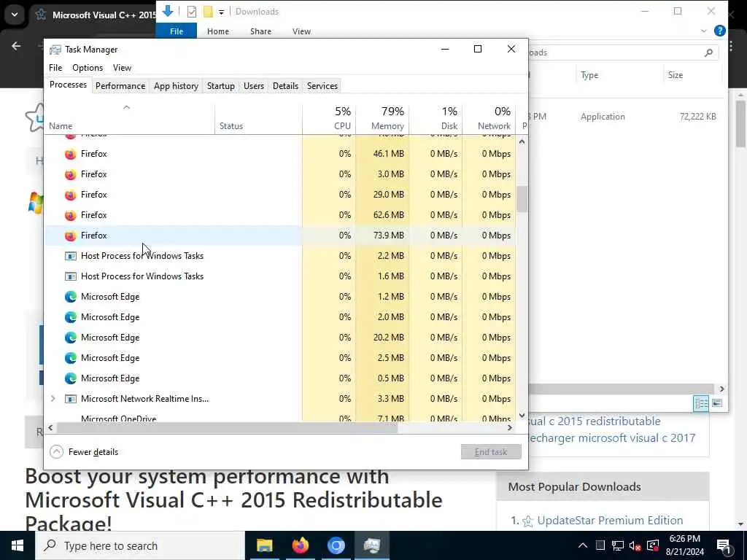Sort processes by Network column
This screenshot has width=747, height=560.
pos(489,119)
